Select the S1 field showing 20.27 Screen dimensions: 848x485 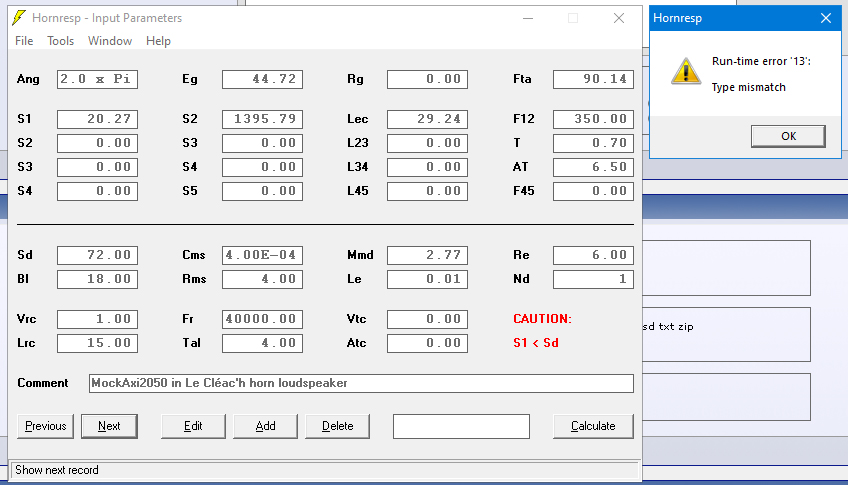(97, 119)
